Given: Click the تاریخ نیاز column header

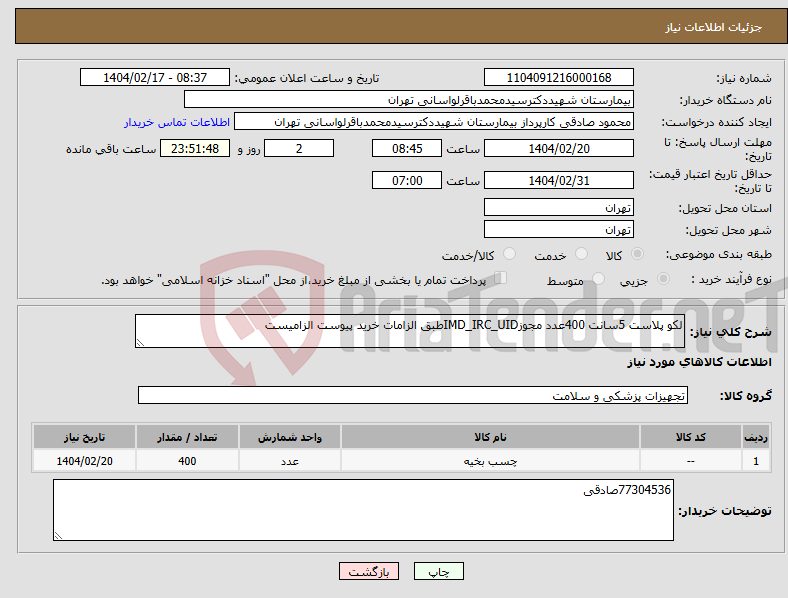Looking at the screenshot, I should tap(84, 437).
